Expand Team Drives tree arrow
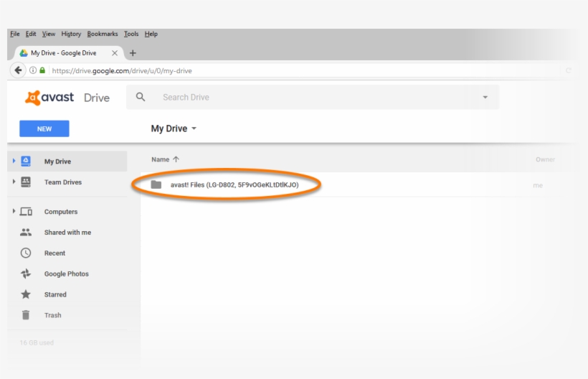Viewport: 588px width, 379px height. (x=14, y=182)
